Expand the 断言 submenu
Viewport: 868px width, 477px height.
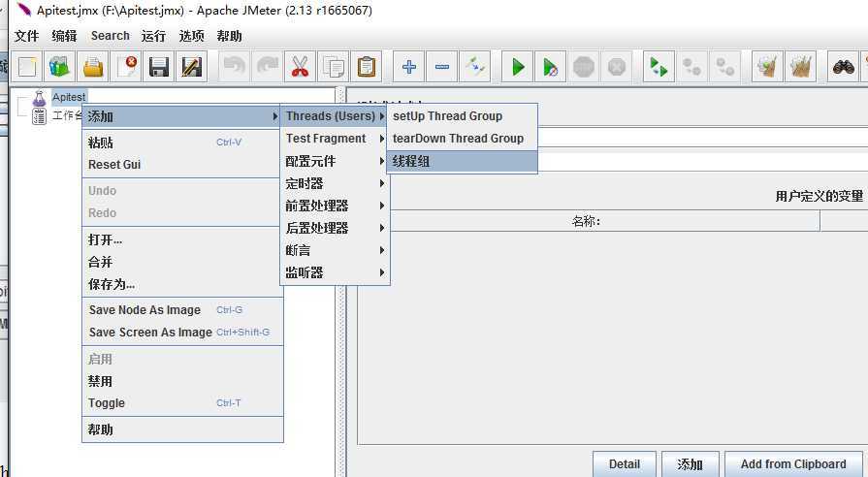click(x=335, y=250)
